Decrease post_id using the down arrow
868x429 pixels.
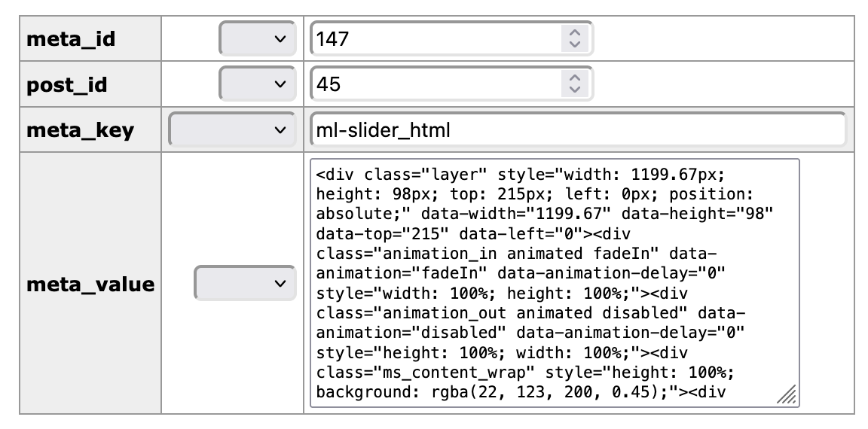pyautogui.click(x=574, y=90)
